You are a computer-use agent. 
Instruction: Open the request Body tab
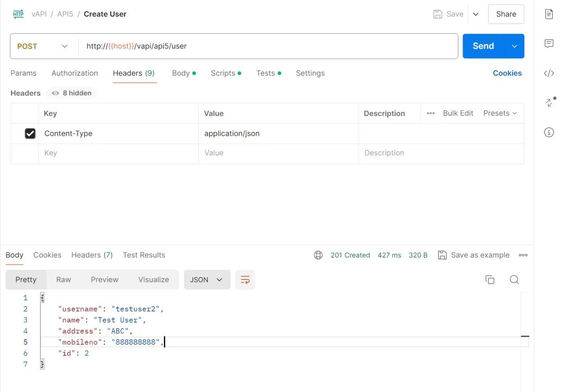[184, 73]
